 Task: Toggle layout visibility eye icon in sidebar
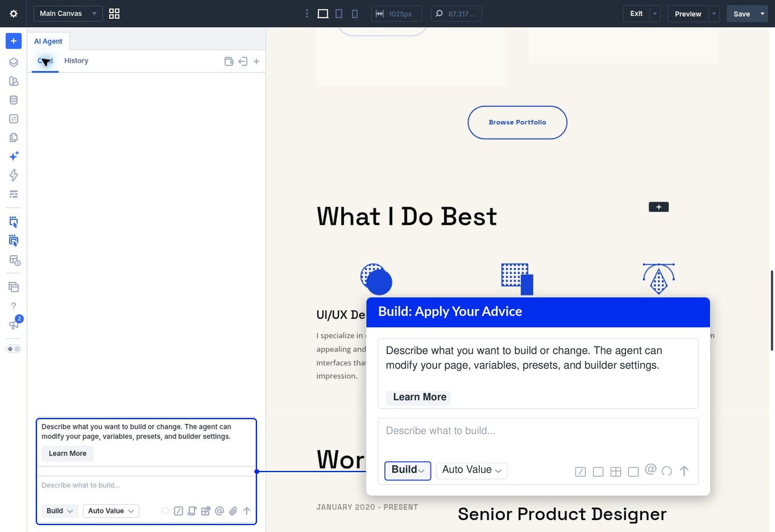pos(15,260)
